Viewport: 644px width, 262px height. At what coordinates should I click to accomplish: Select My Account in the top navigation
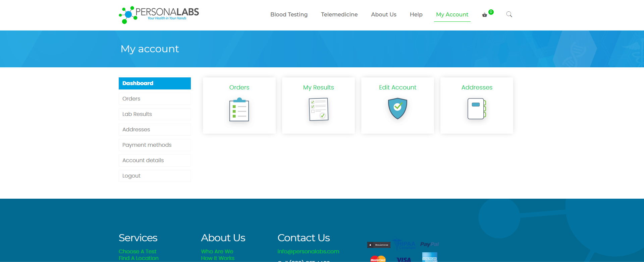pos(452,14)
